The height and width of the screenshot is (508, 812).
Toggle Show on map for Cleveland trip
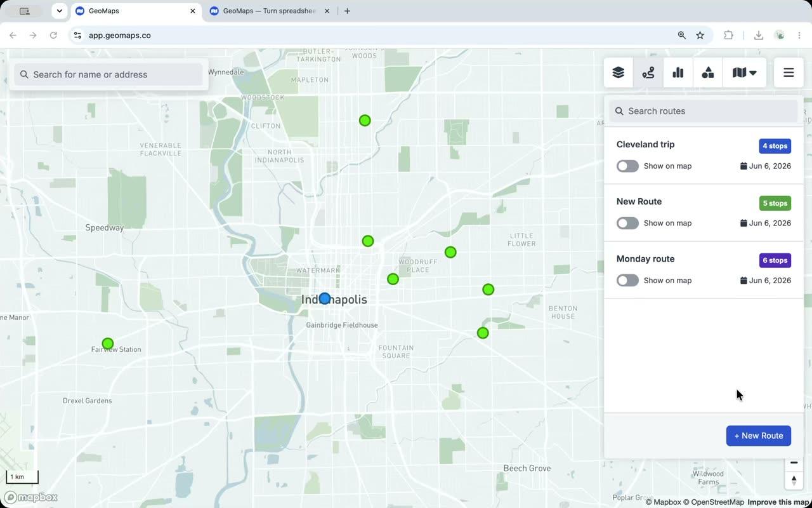(x=627, y=166)
